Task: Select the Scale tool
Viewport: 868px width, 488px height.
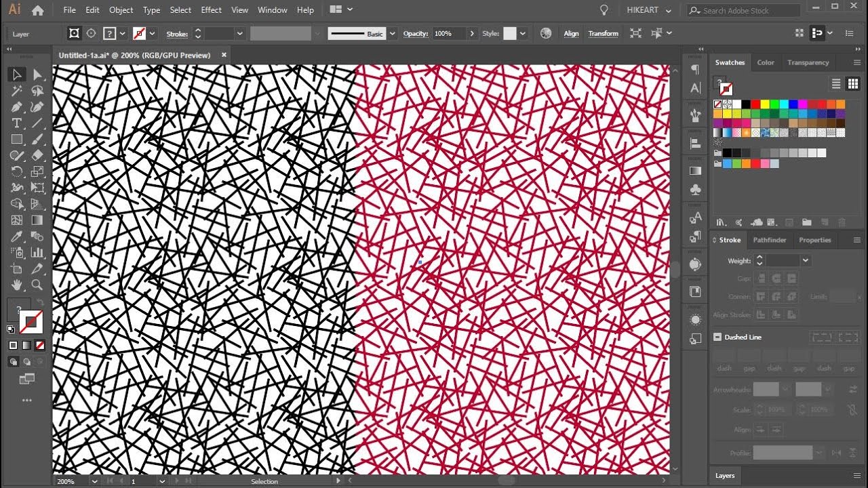Action: [38, 171]
